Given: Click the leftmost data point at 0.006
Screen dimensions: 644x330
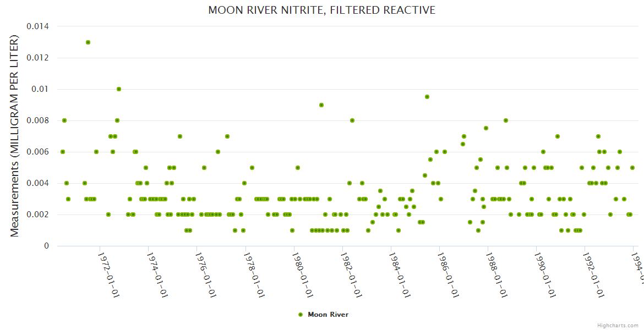Looking at the screenshot, I should (x=63, y=152).
